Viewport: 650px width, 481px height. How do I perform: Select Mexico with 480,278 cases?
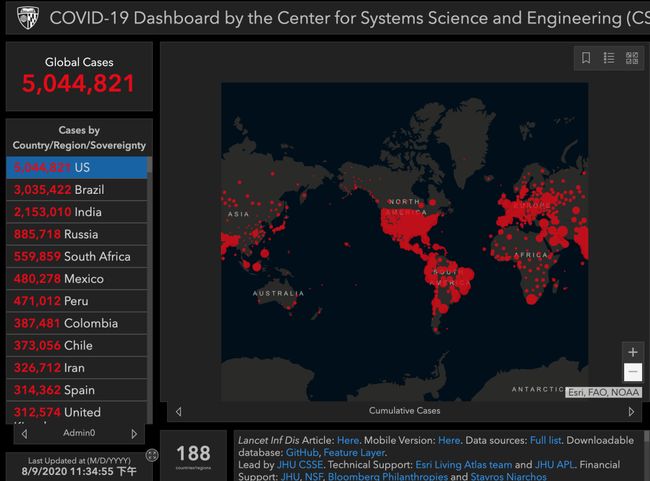click(x=77, y=279)
